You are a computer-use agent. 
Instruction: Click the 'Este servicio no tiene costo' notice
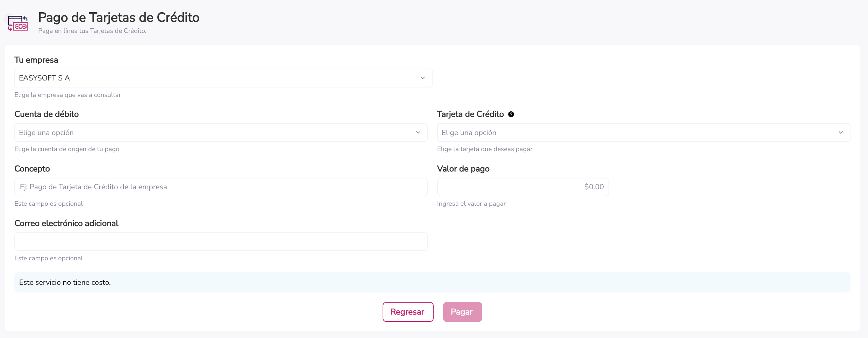pos(65,282)
